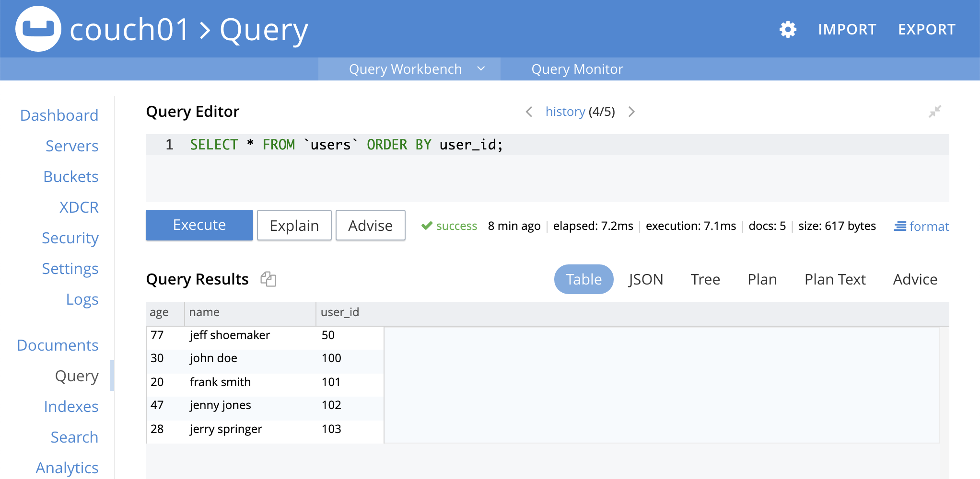Click the couch01 cluster name in header

point(129,29)
